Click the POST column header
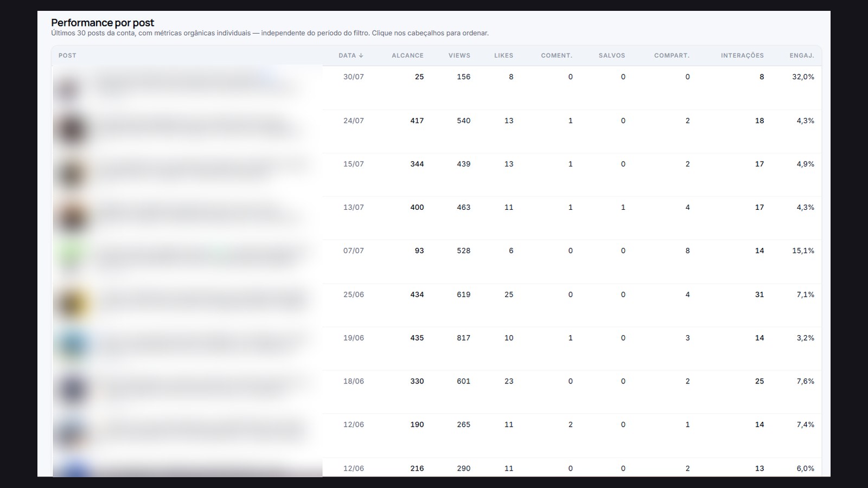The width and height of the screenshot is (868, 488). 67,55
